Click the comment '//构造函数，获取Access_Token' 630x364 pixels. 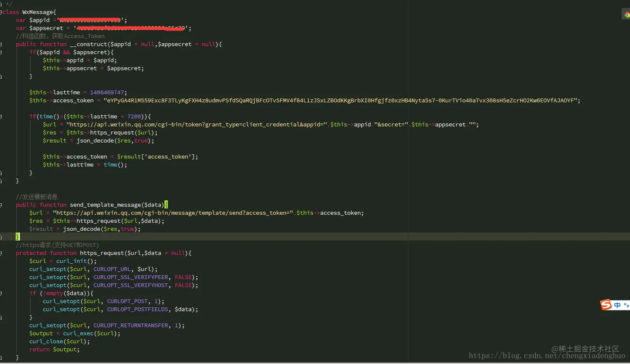60,36
